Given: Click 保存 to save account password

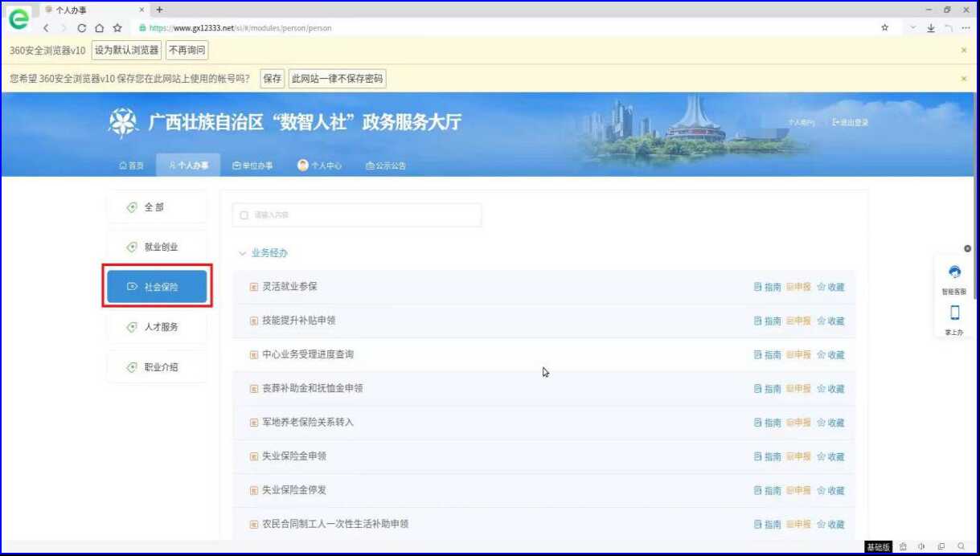Looking at the screenshot, I should 273,79.
